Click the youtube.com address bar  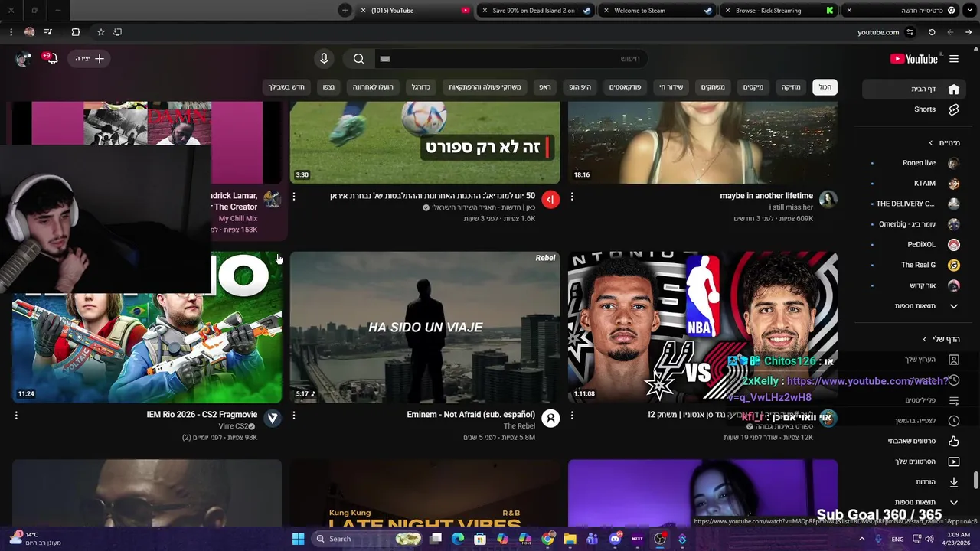pyautogui.click(x=878, y=32)
